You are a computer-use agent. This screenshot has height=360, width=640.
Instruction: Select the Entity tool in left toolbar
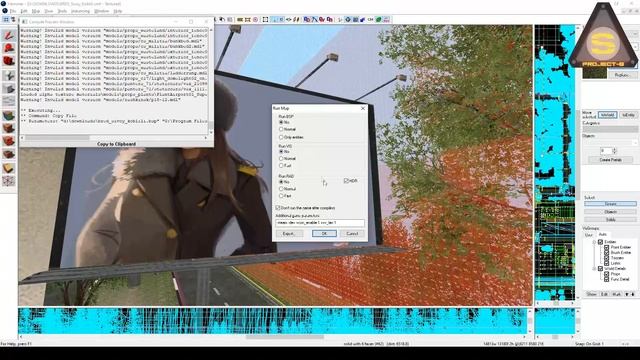pyautogui.click(x=9, y=75)
